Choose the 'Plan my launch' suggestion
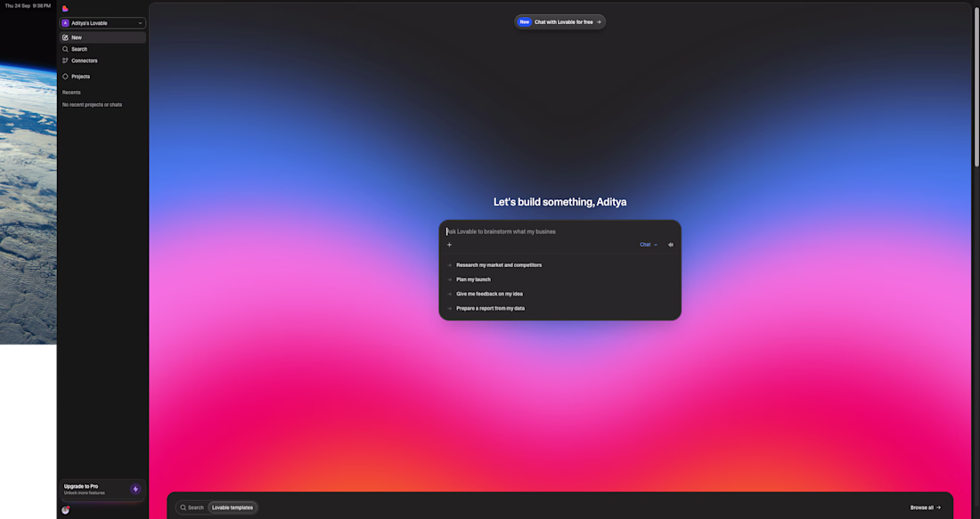The width and height of the screenshot is (980, 519). [473, 280]
